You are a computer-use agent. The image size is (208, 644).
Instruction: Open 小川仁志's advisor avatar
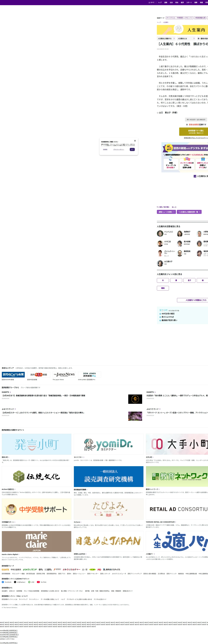[x=160, y=243]
